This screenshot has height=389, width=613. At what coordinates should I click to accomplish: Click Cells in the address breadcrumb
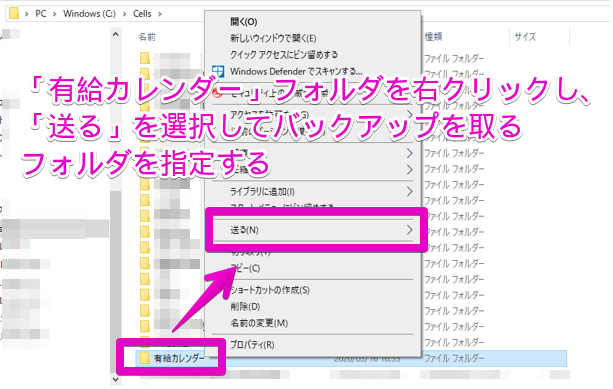point(142,14)
